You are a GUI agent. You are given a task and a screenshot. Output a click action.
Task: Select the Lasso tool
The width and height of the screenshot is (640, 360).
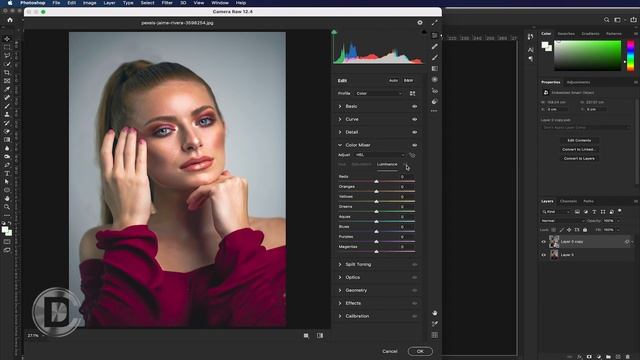(x=7, y=56)
